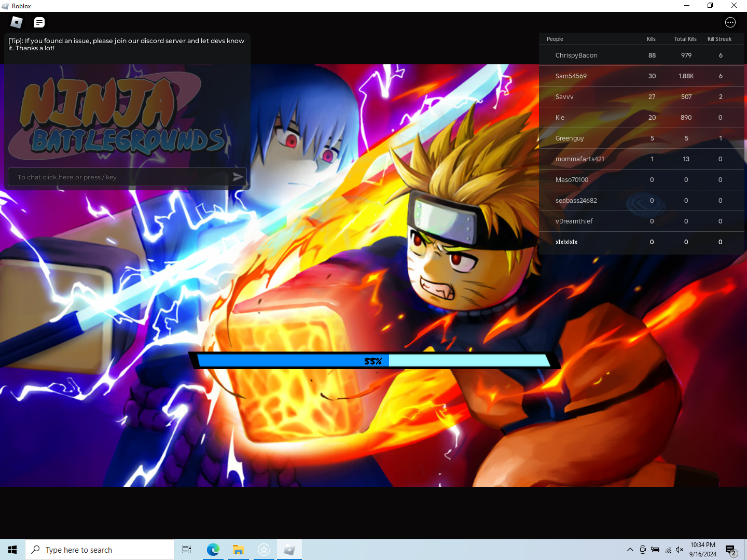Click Sam54569's 1.88K total kills
The image size is (747, 560).
686,76
